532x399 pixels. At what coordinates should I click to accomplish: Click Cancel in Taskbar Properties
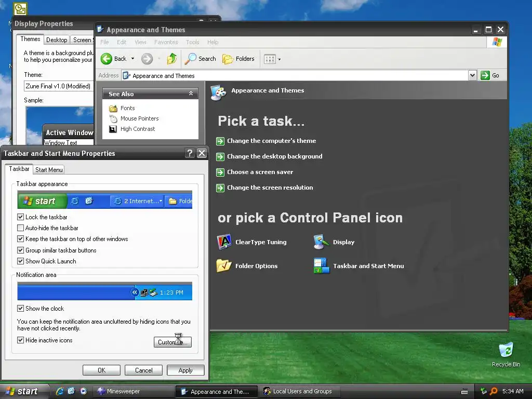pyautogui.click(x=143, y=370)
